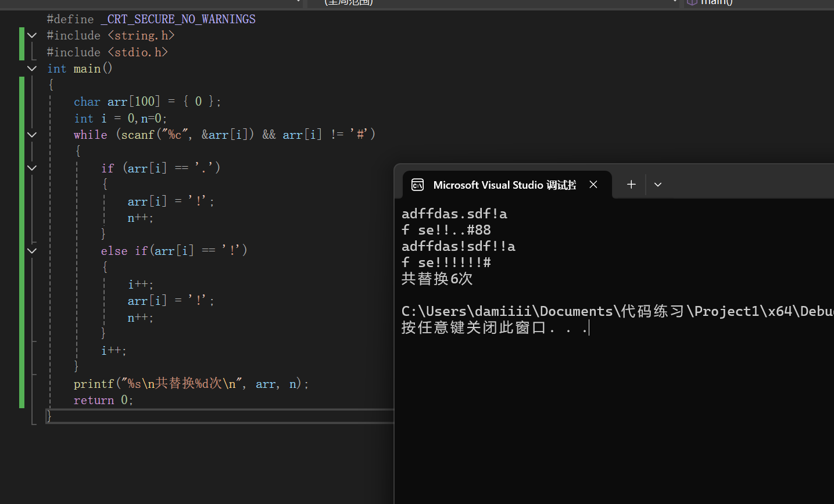
Task: Click the int main() declaration
Action: point(80,69)
